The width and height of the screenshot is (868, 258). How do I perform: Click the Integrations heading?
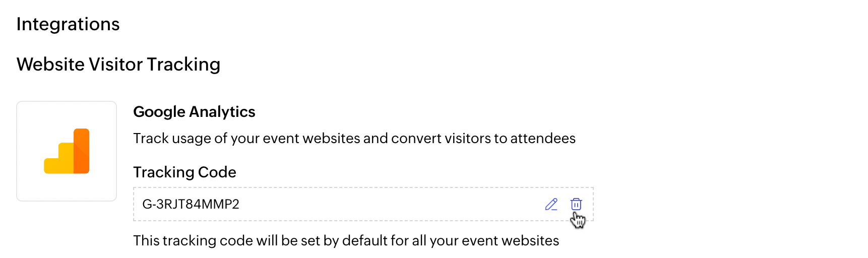68,24
